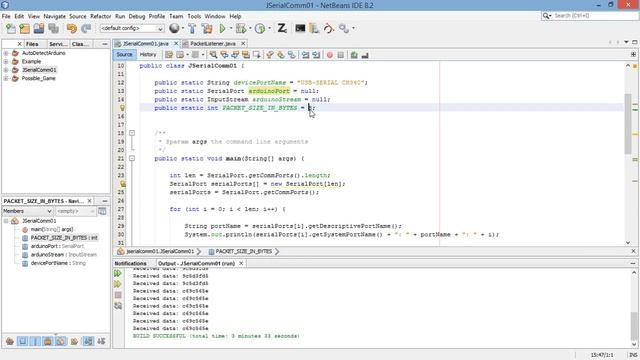This screenshot has width=640, height=360.
Task: Switch to the Notifications tab
Action: [130, 264]
